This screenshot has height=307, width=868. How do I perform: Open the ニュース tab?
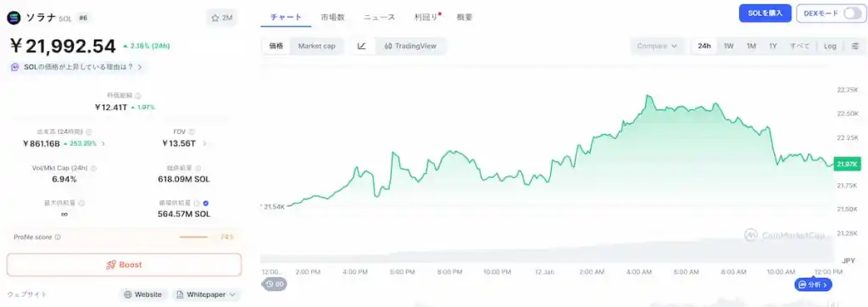coord(379,17)
